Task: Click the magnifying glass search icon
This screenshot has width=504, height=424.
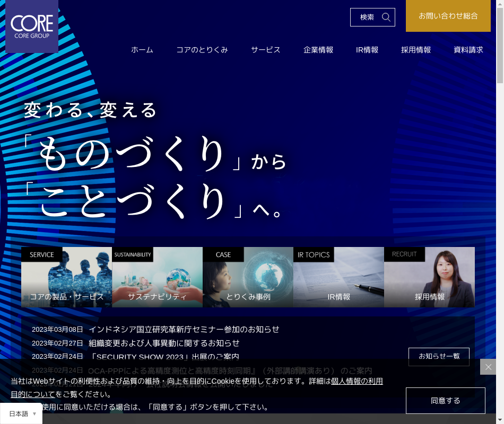Action: [386, 17]
